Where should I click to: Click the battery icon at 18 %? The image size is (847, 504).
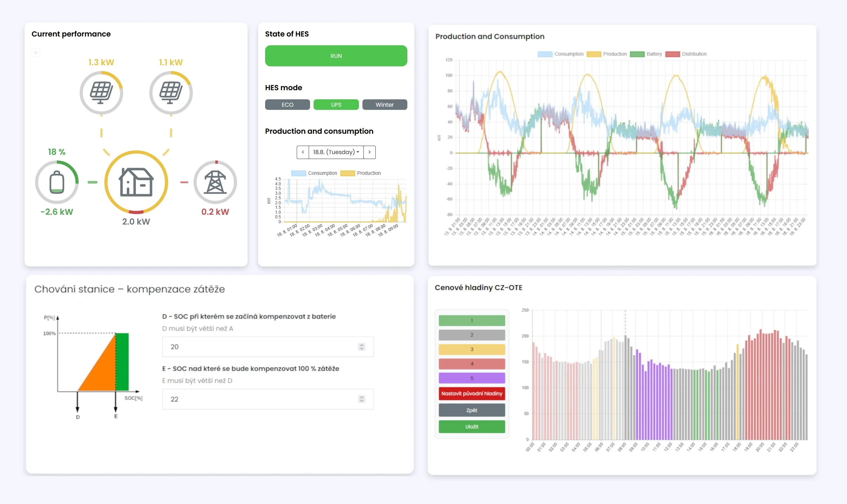(57, 182)
